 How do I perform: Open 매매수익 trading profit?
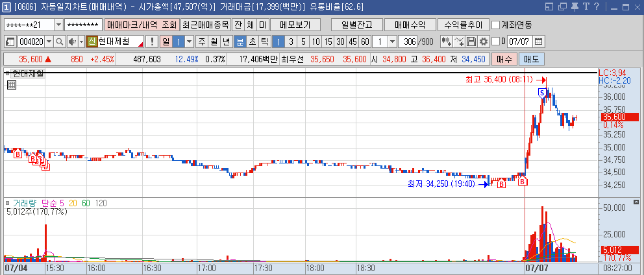point(410,25)
